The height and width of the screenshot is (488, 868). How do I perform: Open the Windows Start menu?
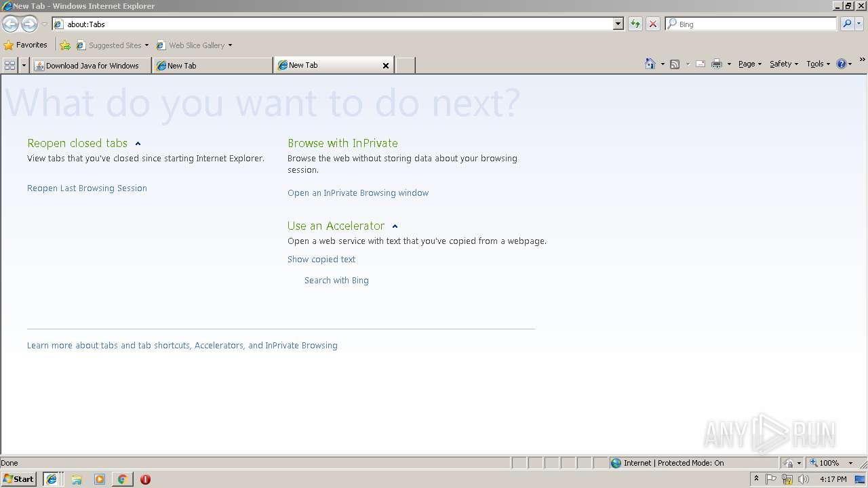(x=18, y=479)
